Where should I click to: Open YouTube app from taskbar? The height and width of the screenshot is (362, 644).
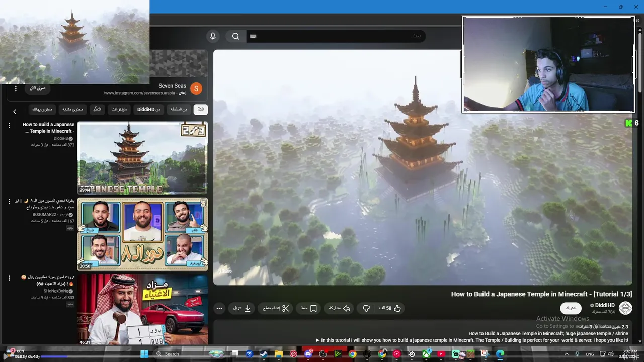tap(441, 354)
